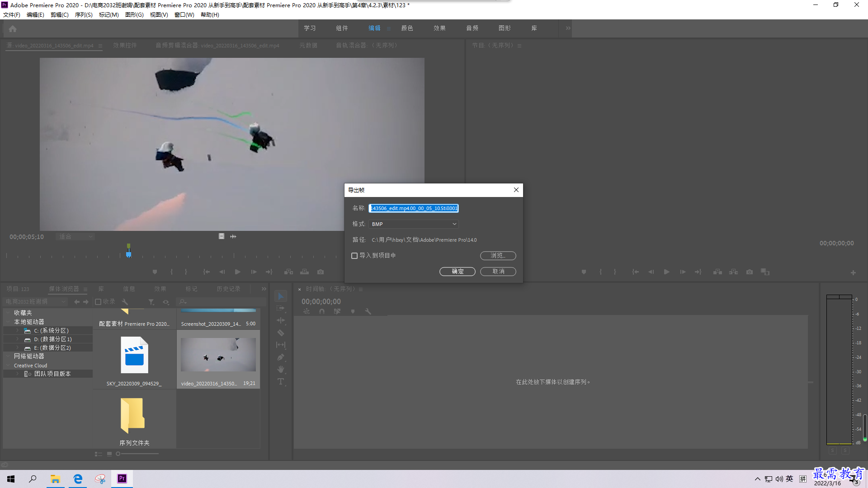Expand E: data partition drive
This screenshot has height=488, width=868.
pos(17,348)
